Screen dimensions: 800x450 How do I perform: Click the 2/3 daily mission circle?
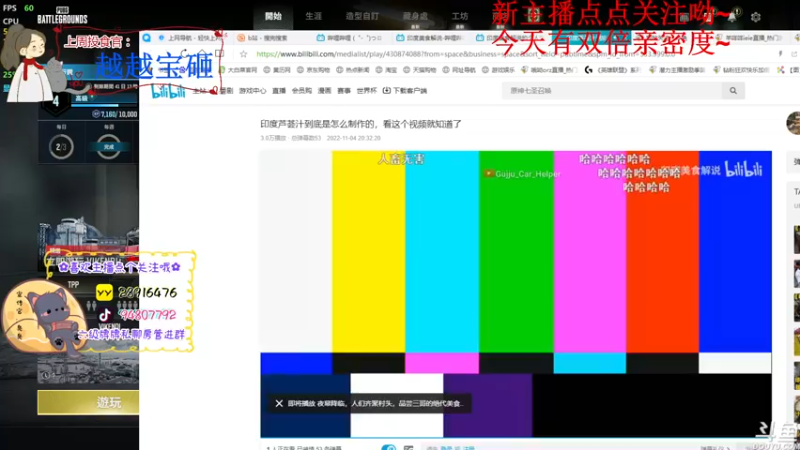point(61,147)
